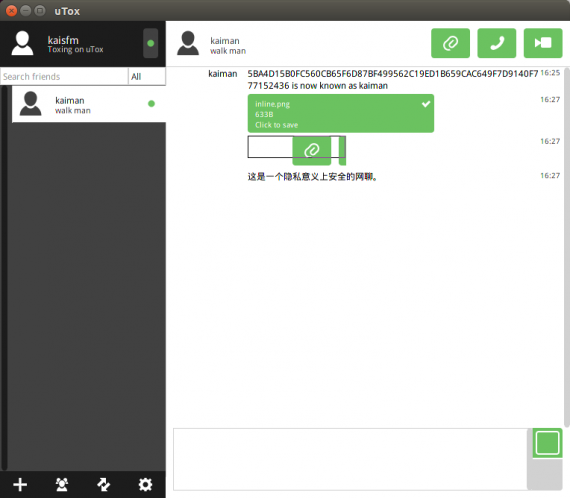Image resolution: width=570 pixels, height=498 pixels.
Task: Open the All friends filter dropdown
Action: tap(147, 77)
